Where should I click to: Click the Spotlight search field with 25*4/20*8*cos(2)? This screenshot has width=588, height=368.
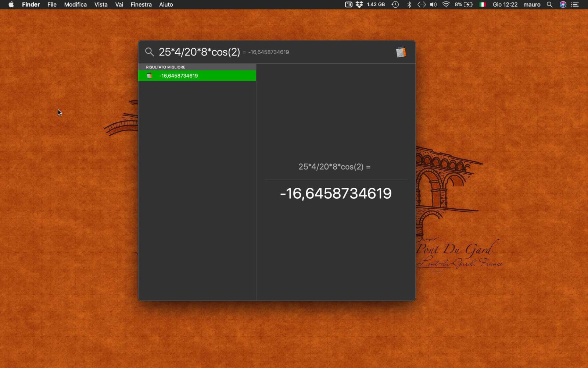click(200, 52)
